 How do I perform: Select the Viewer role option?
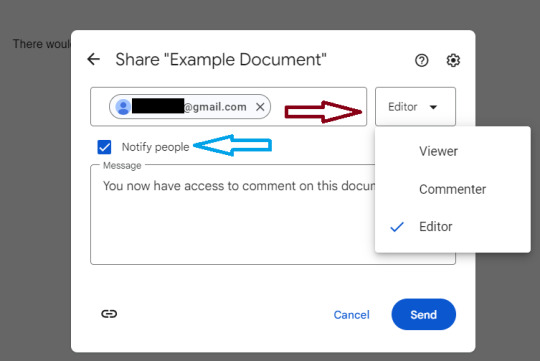pyautogui.click(x=453, y=151)
